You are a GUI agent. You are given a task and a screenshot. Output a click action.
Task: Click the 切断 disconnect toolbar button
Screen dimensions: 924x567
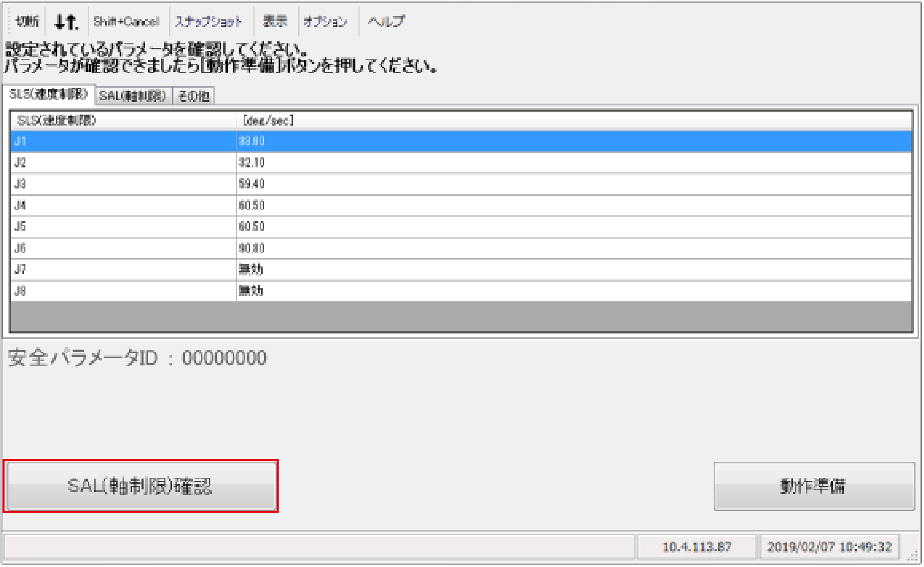coord(27,21)
